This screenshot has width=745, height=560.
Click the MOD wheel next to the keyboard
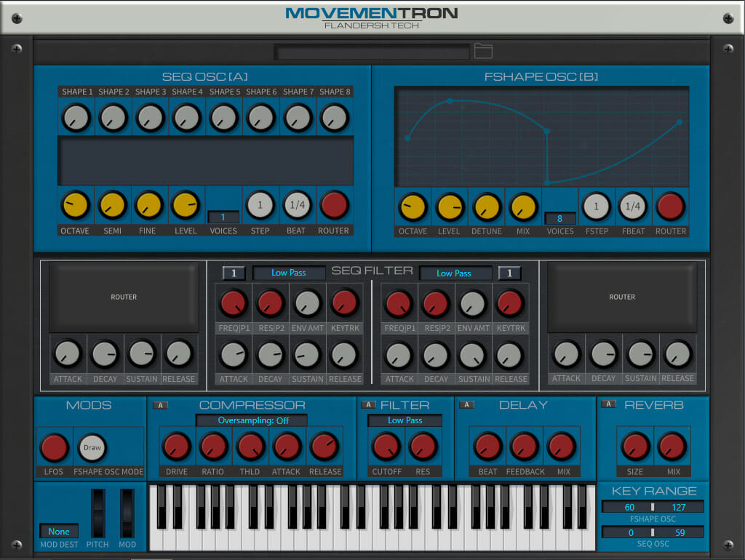tap(125, 514)
